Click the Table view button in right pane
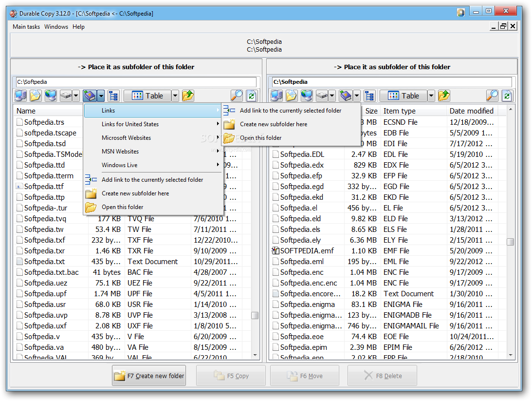The height and width of the screenshot is (401, 532). (404, 96)
